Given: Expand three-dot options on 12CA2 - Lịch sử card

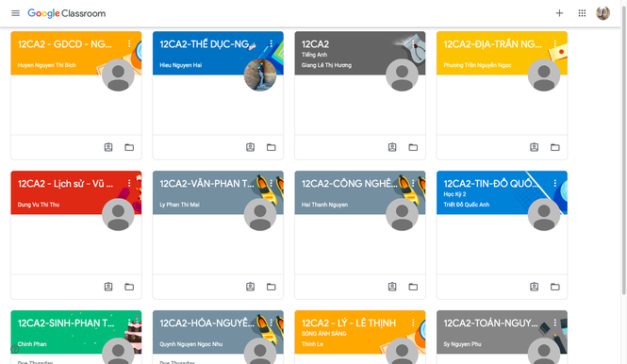Looking at the screenshot, I should click(x=129, y=183).
